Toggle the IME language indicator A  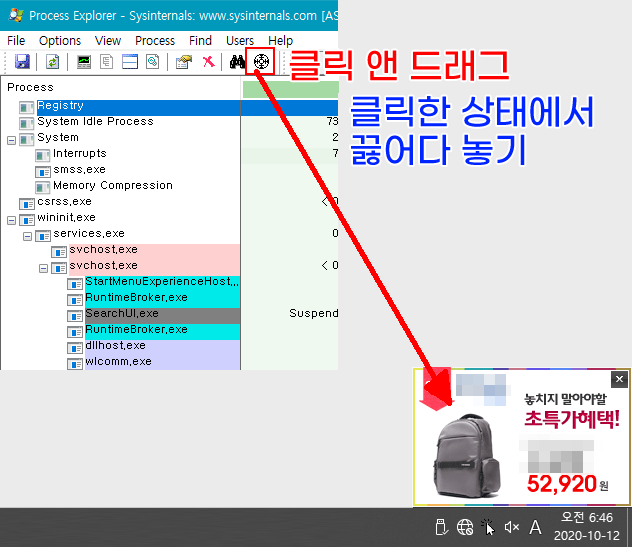535,527
